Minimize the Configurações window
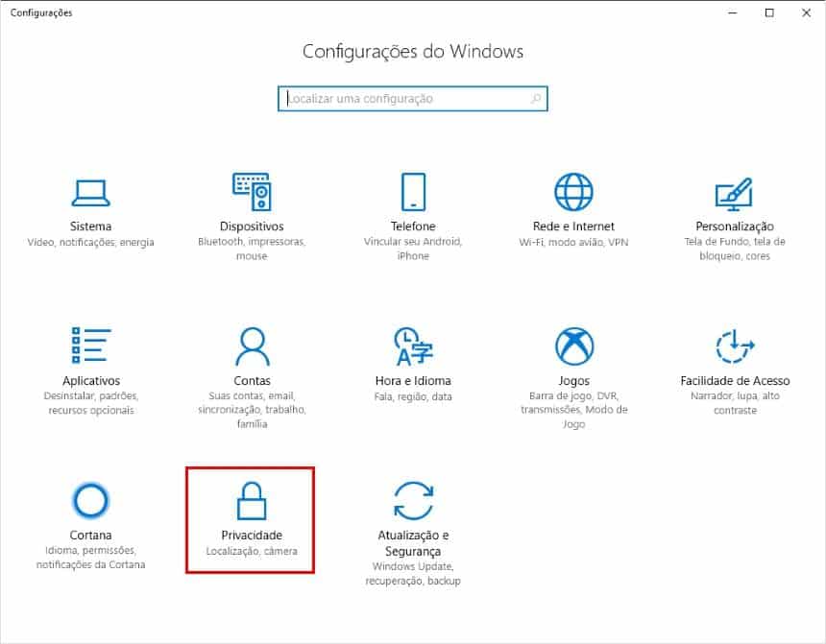Image resolution: width=826 pixels, height=644 pixels. pos(733,12)
